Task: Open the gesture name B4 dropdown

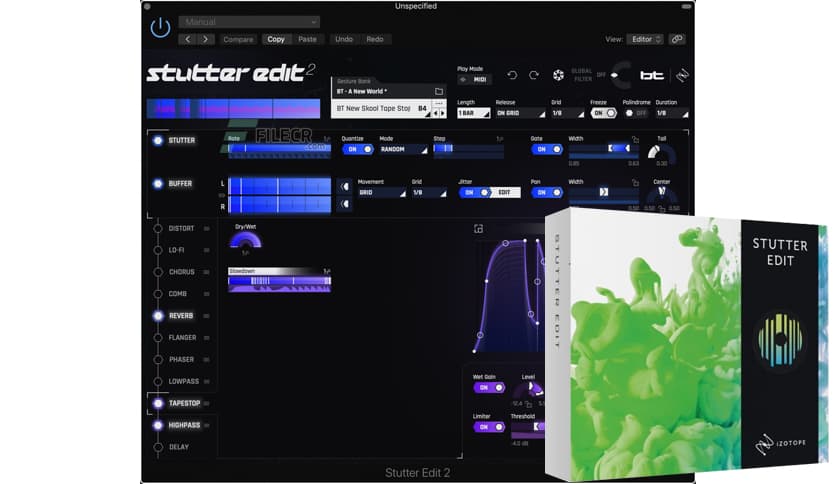Action: coord(382,108)
